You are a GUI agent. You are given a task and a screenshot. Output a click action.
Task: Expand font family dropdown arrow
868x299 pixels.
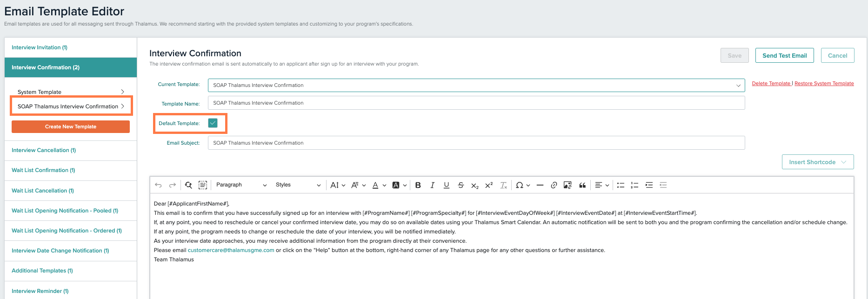[x=364, y=185]
